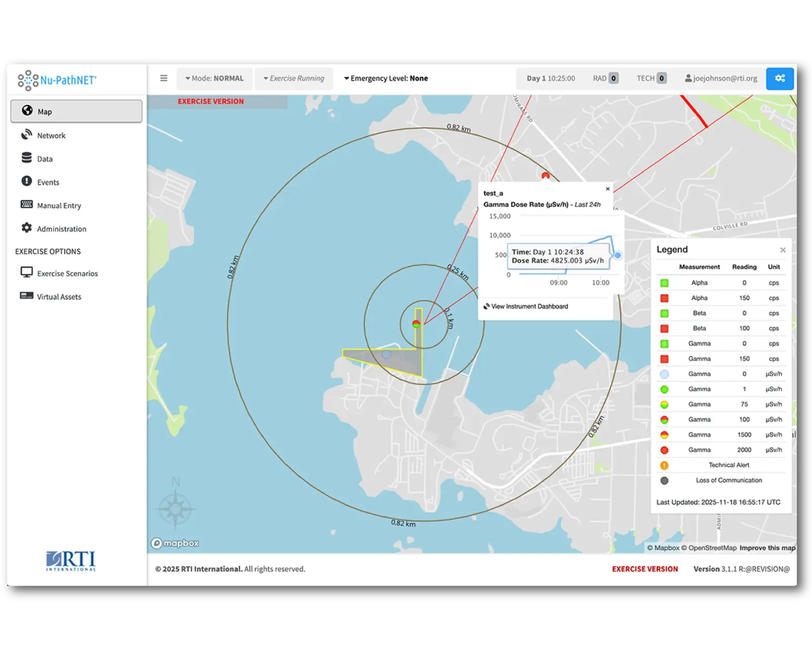Select Events in the sidebar
This screenshot has height=650, width=812.
(76, 182)
